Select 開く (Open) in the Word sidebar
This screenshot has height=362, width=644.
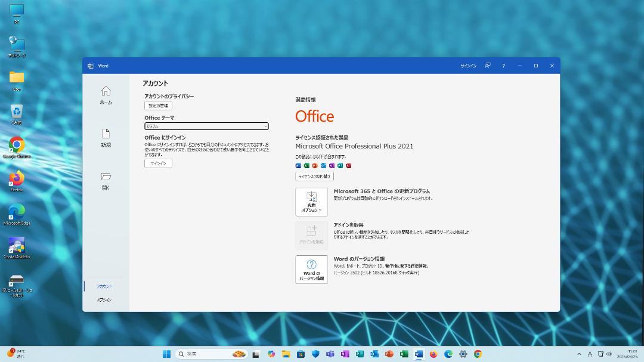point(106,181)
